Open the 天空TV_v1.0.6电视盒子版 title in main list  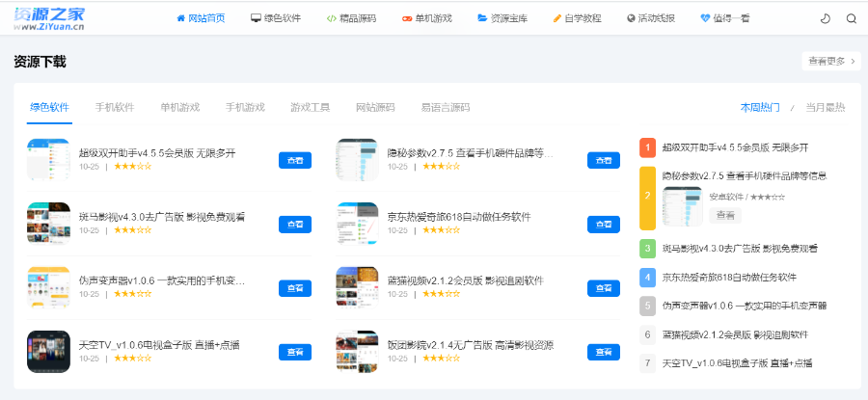click(159, 345)
